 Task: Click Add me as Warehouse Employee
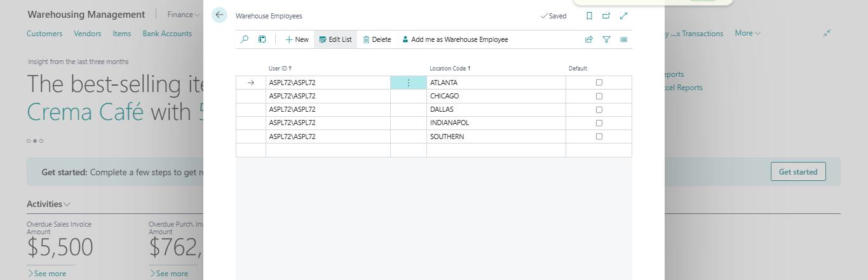pos(455,39)
